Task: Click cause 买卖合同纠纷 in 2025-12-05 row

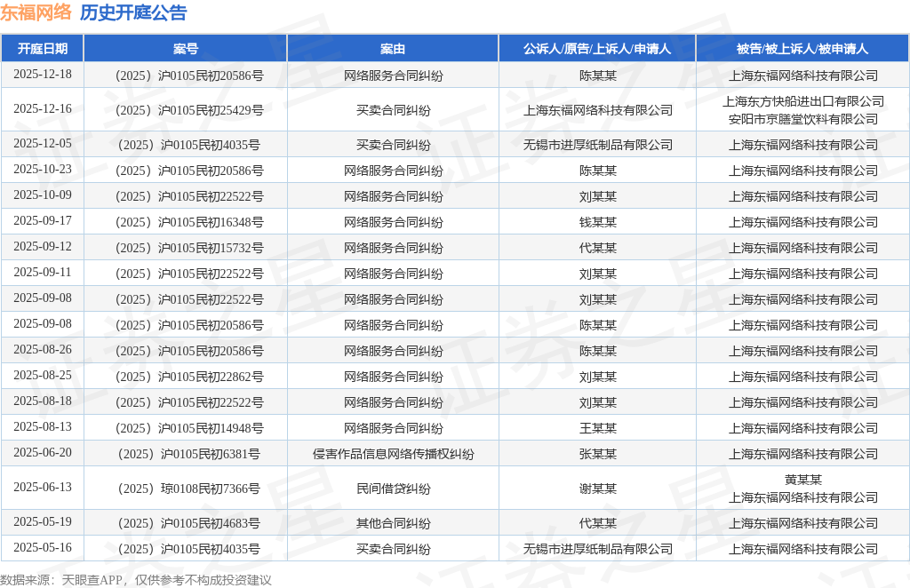Action: (393, 145)
